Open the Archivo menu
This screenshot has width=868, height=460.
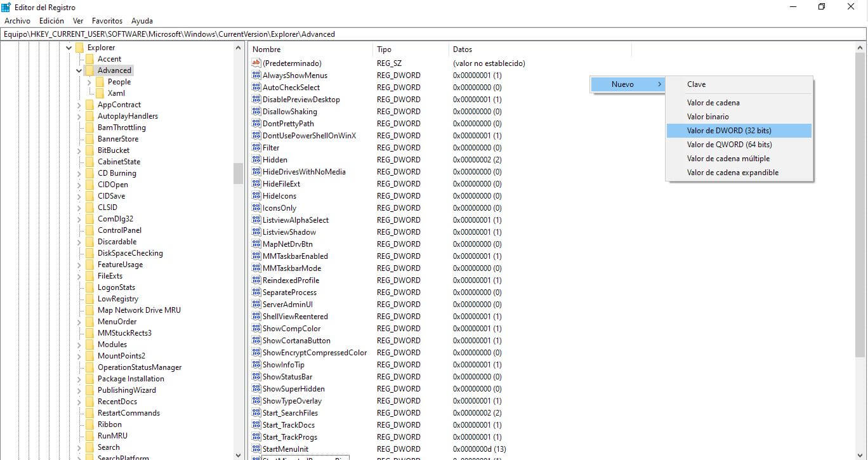[x=17, y=21]
